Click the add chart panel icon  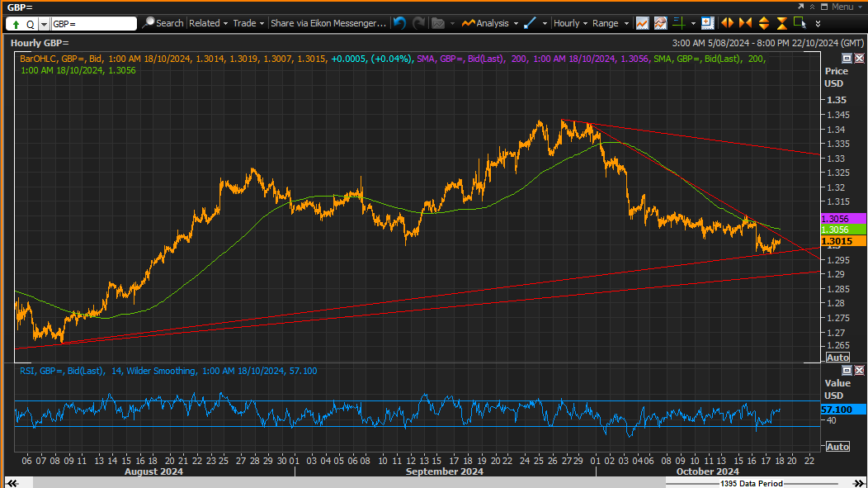(707, 23)
